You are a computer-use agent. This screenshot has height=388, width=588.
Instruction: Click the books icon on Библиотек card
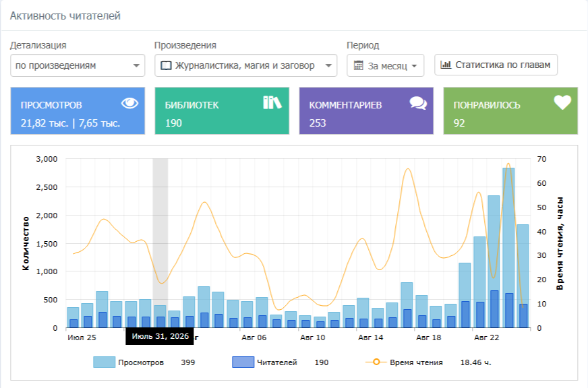272,102
